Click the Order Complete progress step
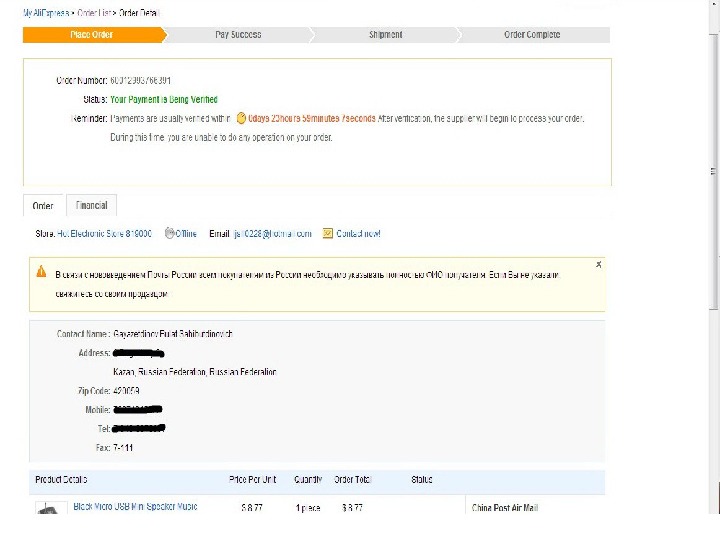 click(x=532, y=35)
